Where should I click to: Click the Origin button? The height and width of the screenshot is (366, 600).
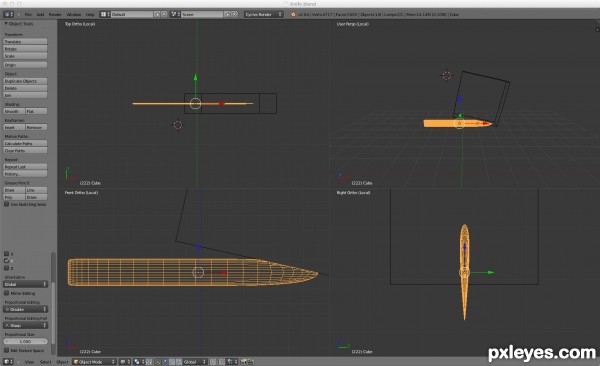[26, 65]
